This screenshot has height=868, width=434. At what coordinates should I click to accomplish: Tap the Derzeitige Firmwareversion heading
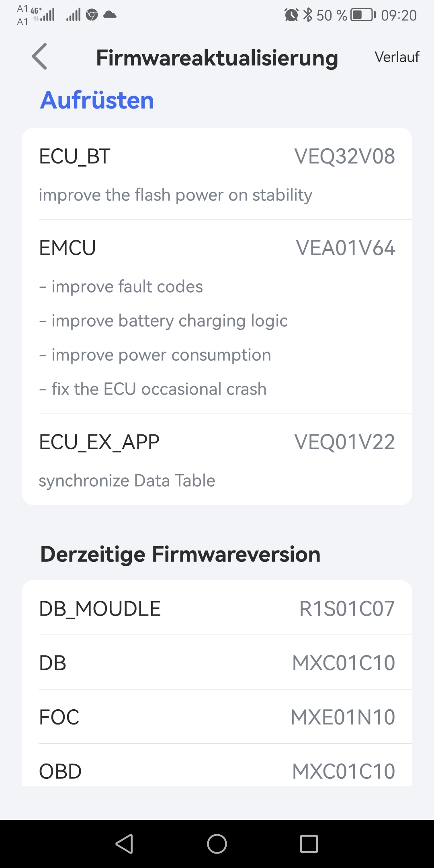pos(180,554)
